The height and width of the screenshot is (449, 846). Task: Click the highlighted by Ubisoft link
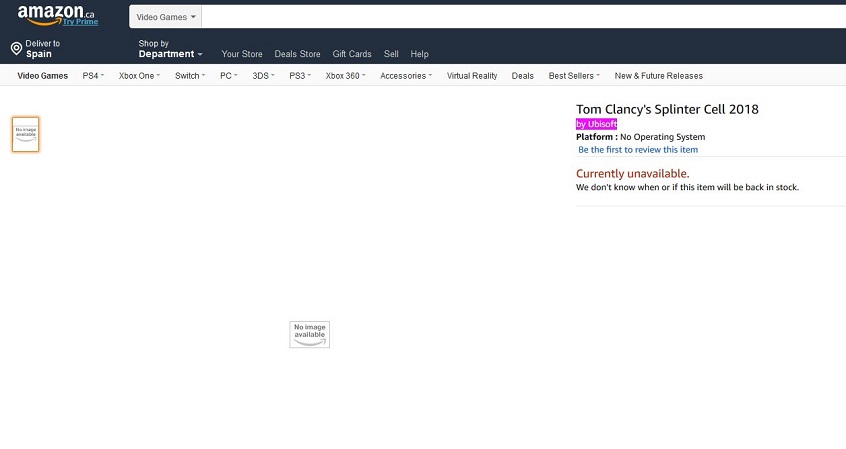(x=597, y=124)
